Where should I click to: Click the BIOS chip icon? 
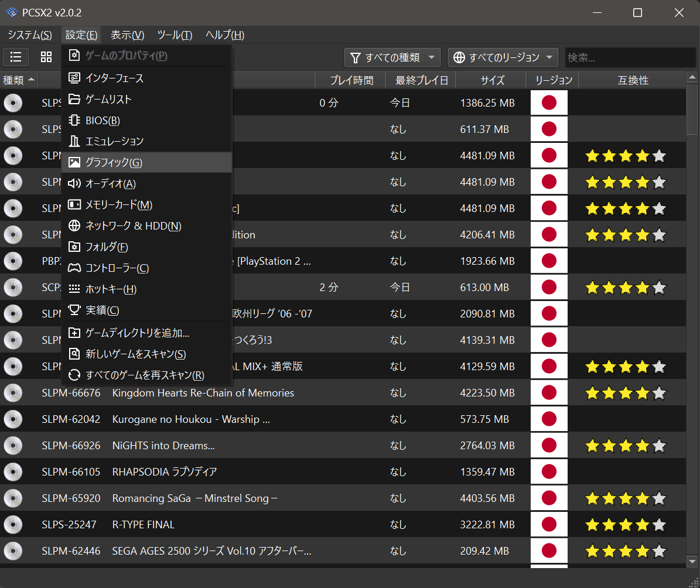coord(74,120)
